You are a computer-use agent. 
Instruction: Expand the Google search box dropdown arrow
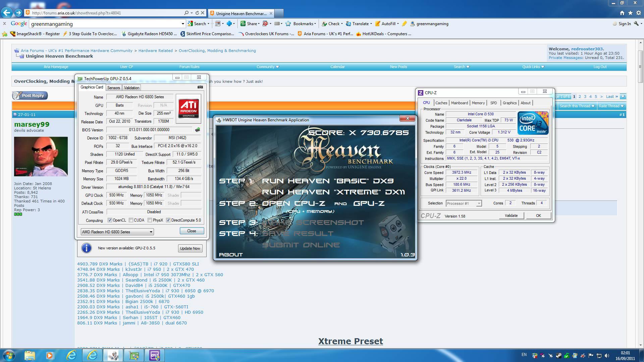(x=183, y=24)
